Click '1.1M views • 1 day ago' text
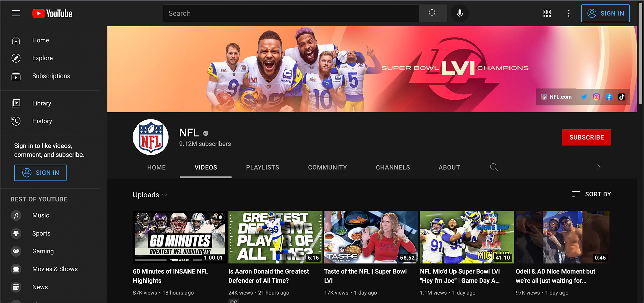Image resolution: width=644 pixels, height=303 pixels. coord(447,293)
